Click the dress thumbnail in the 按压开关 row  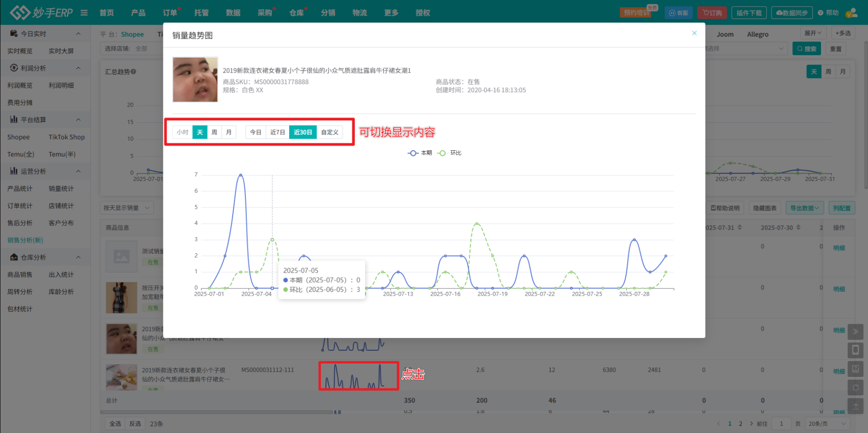(x=122, y=298)
